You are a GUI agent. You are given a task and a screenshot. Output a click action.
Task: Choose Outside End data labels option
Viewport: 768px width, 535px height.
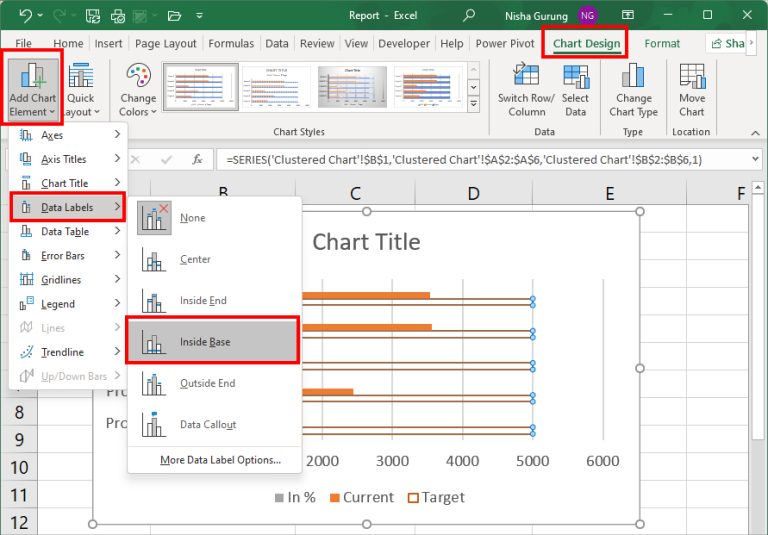215,383
